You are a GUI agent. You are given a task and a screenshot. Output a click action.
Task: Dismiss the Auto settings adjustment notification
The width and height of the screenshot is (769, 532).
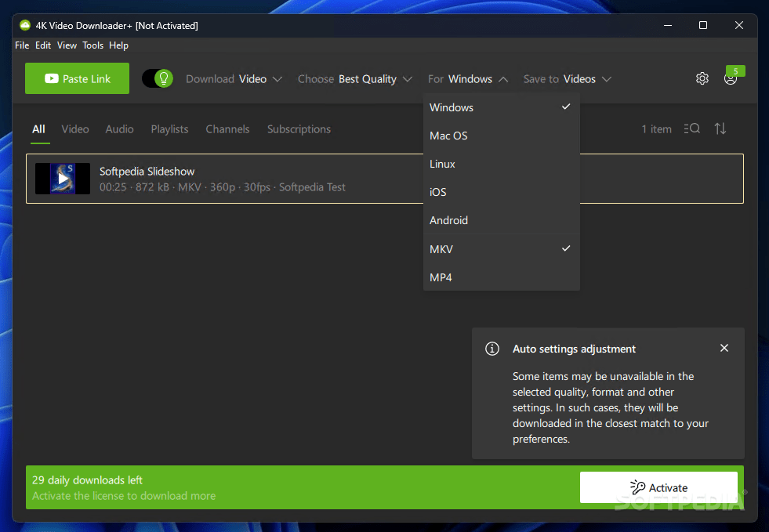pyautogui.click(x=724, y=348)
